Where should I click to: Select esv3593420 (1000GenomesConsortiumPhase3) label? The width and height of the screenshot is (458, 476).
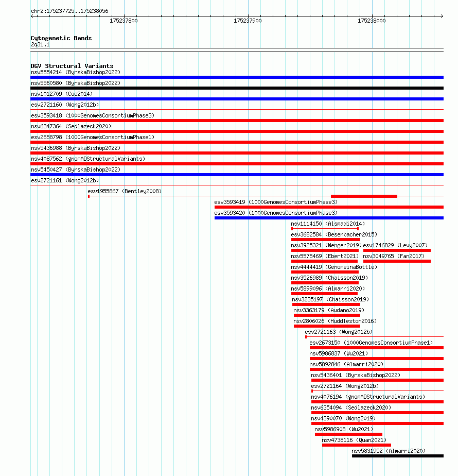[276, 213]
